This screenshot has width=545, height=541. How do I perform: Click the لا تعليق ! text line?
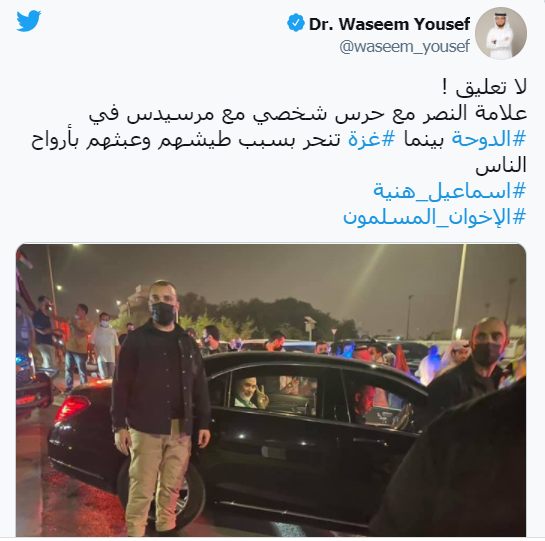tap(485, 87)
